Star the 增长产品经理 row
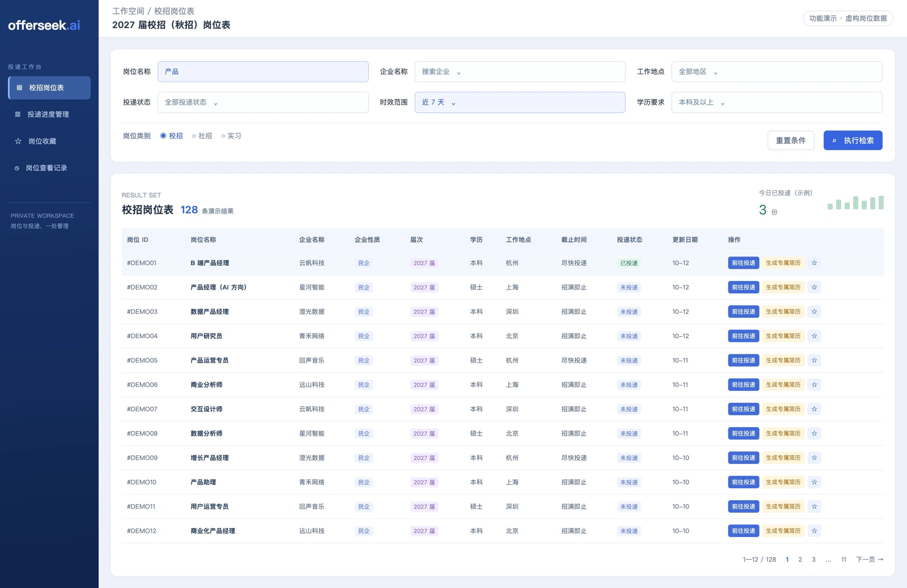This screenshot has height=588, width=907. click(x=814, y=458)
